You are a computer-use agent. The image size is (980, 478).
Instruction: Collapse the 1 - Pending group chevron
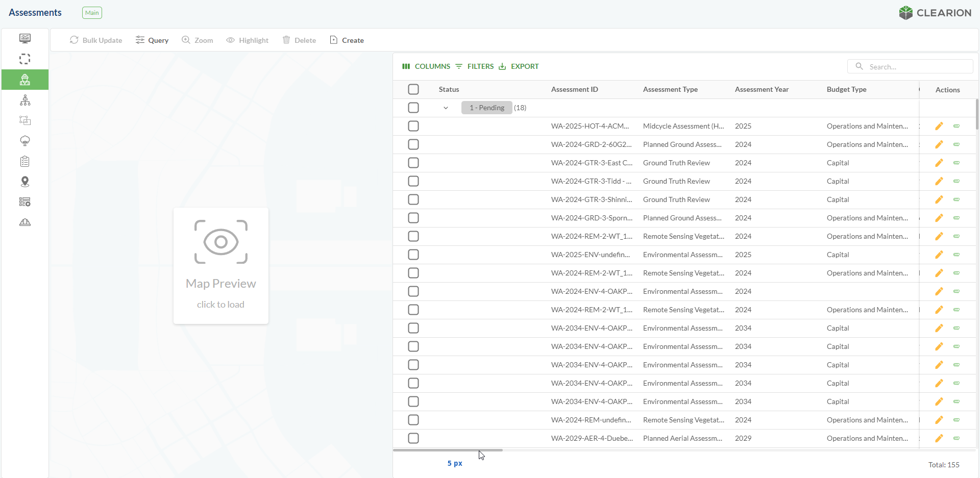446,108
